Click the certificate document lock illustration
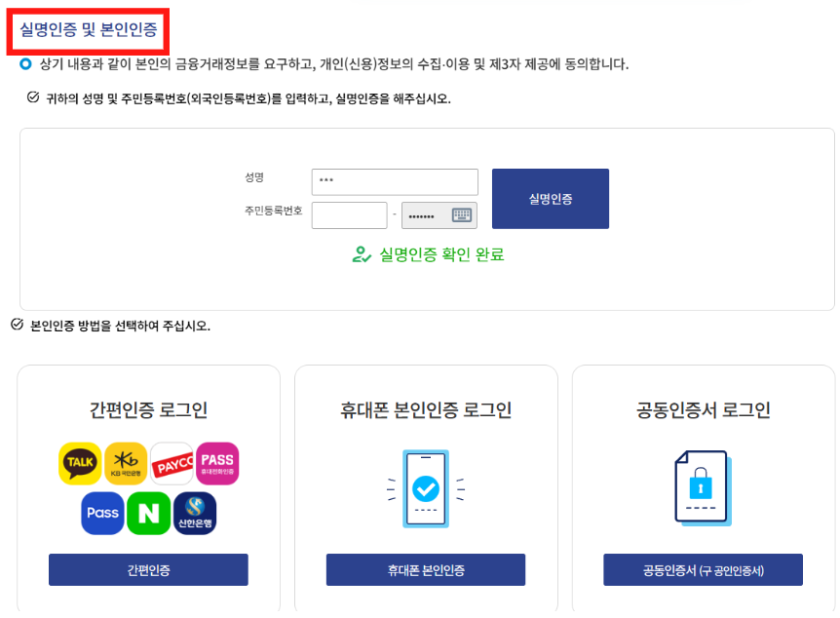The height and width of the screenshot is (618, 840). [703, 487]
